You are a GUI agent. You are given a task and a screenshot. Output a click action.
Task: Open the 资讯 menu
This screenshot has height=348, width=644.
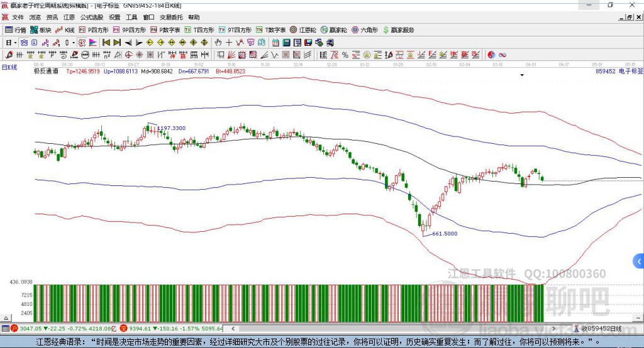pyautogui.click(x=52, y=17)
